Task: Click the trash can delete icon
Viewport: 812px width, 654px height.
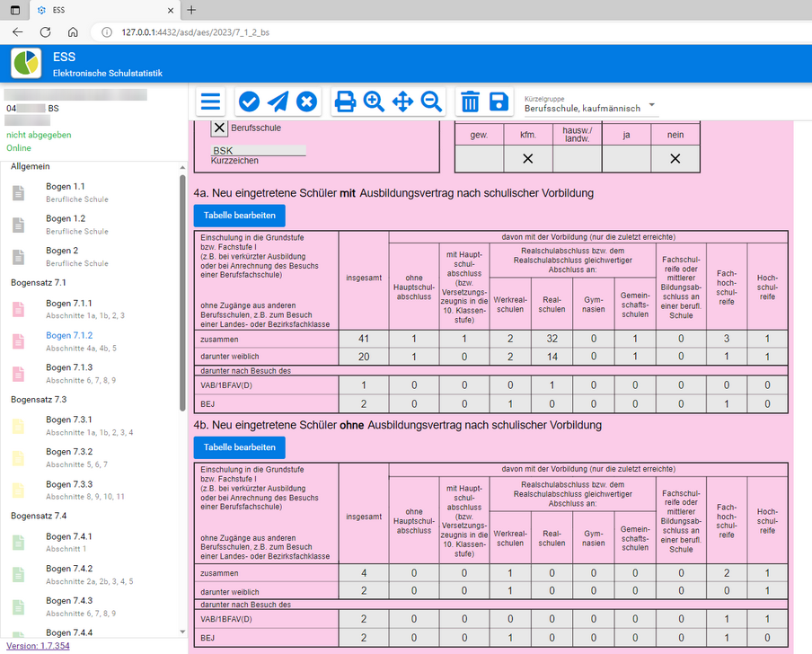Action: click(470, 102)
